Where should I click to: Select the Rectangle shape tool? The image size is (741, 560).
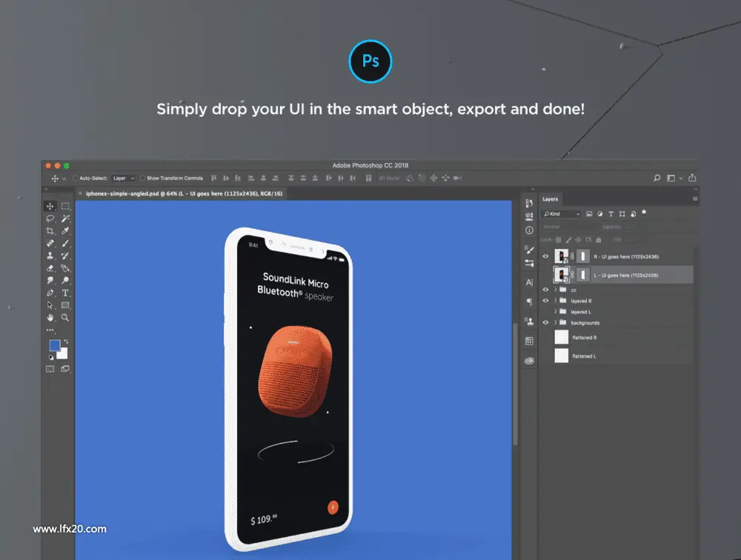tap(65, 305)
